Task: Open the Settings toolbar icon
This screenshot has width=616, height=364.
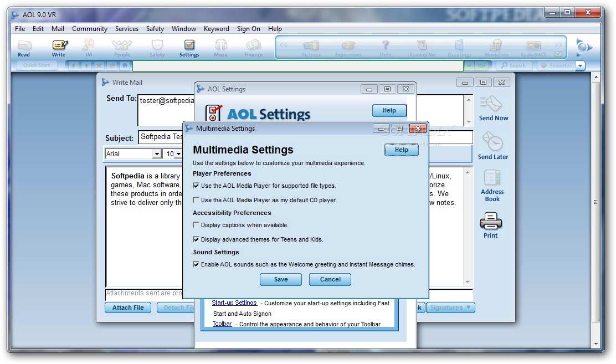Action: (x=189, y=48)
